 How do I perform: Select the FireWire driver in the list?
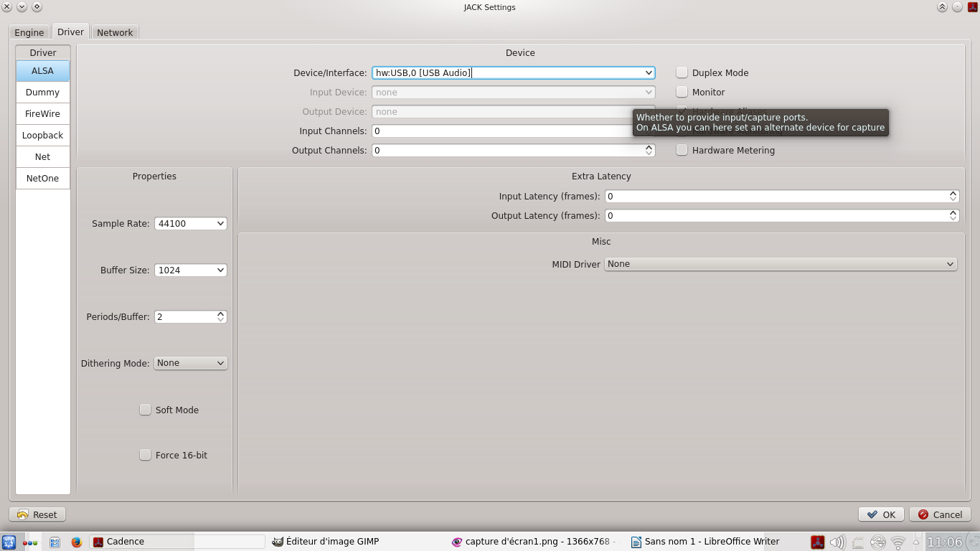point(43,113)
